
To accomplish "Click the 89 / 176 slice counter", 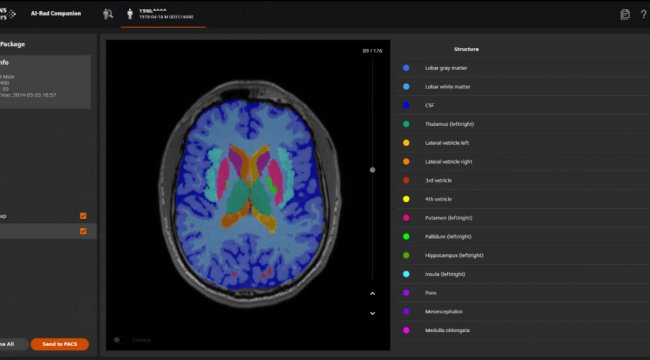I will 372,51.
